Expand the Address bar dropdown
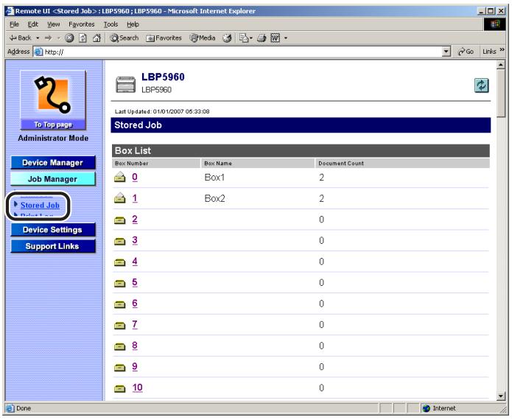The height and width of the screenshot is (420, 512). point(446,52)
